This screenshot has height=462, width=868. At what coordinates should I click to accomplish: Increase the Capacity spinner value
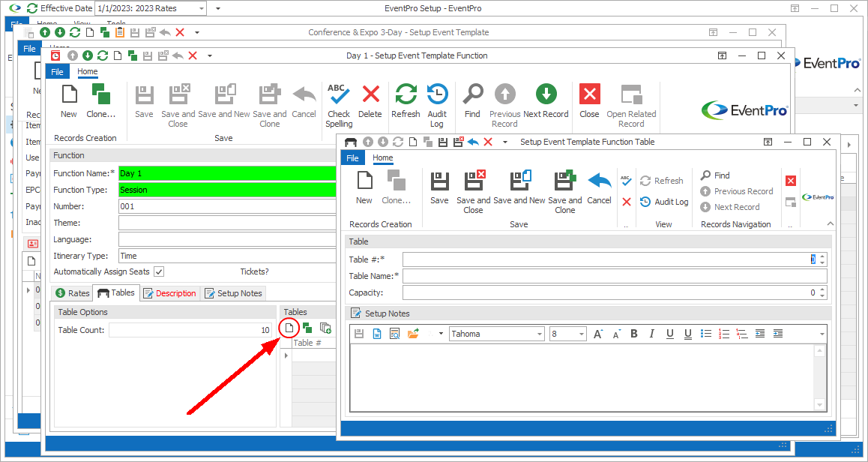822,289
